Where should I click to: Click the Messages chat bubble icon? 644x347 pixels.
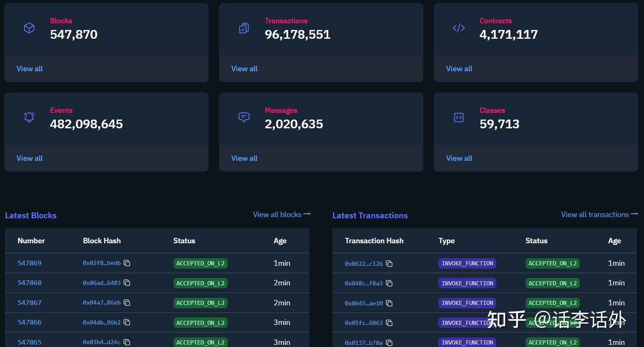tap(244, 117)
